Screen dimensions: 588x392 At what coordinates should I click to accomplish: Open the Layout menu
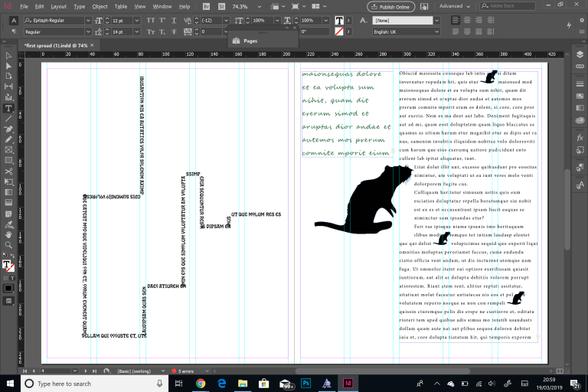pos(58,6)
